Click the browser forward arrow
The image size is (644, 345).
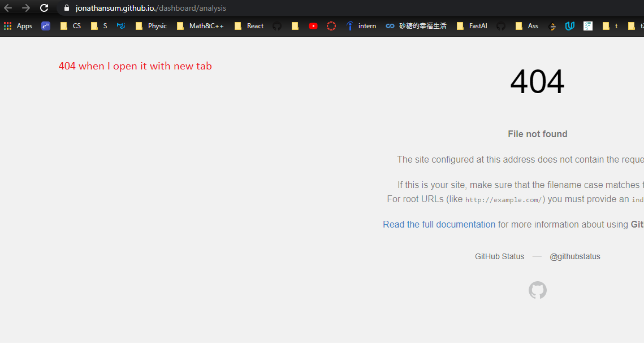pyautogui.click(x=26, y=8)
